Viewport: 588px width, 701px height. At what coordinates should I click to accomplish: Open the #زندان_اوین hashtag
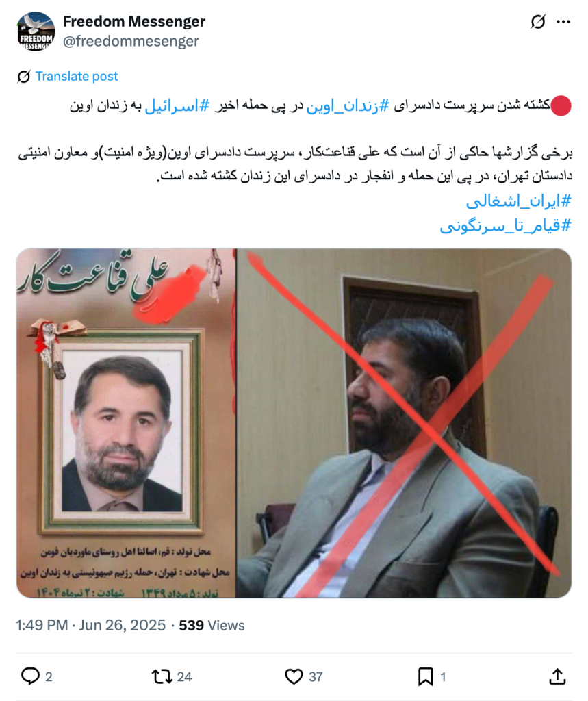pos(348,105)
